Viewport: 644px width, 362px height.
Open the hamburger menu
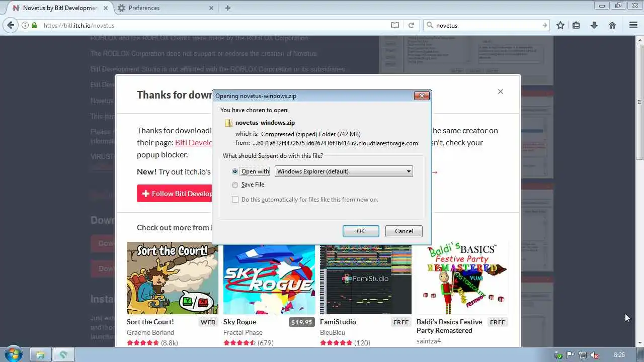click(x=633, y=25)
